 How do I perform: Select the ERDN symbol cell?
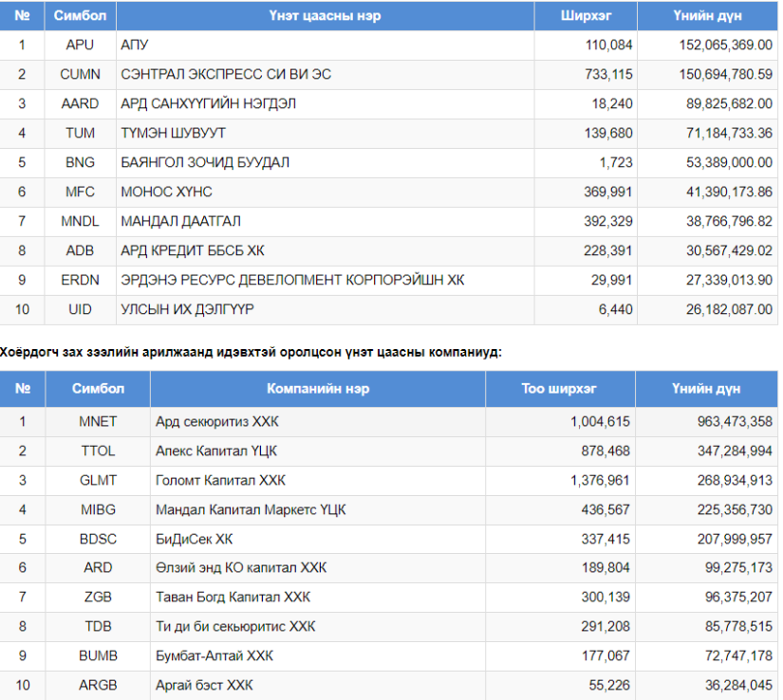[x=80, y=281]
